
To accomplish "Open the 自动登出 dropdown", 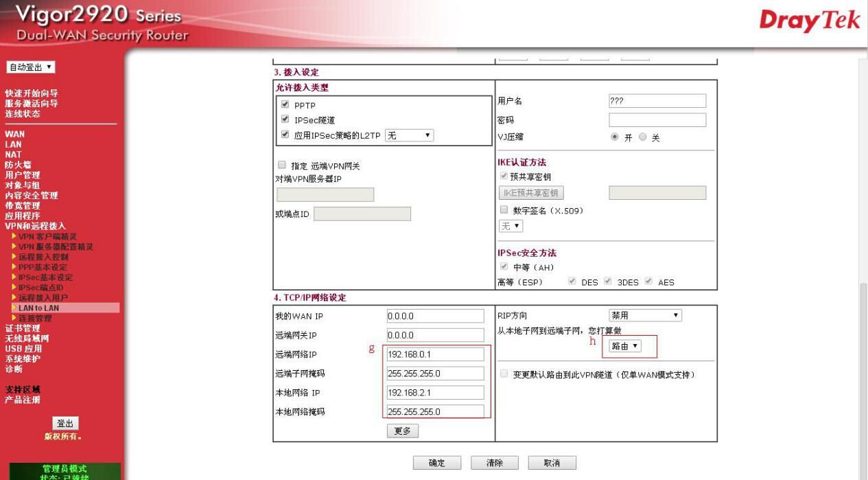I will (x=31, y=67).
